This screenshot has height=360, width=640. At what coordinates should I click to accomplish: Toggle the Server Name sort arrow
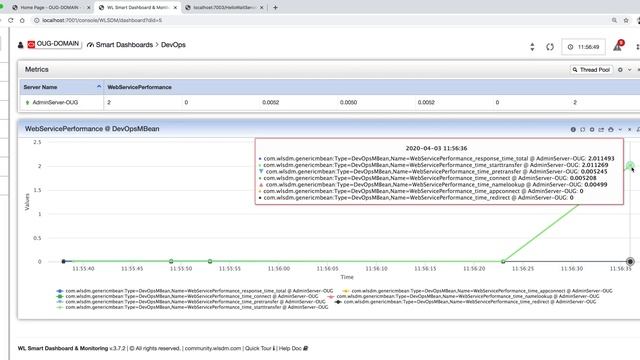coord(99,87)
